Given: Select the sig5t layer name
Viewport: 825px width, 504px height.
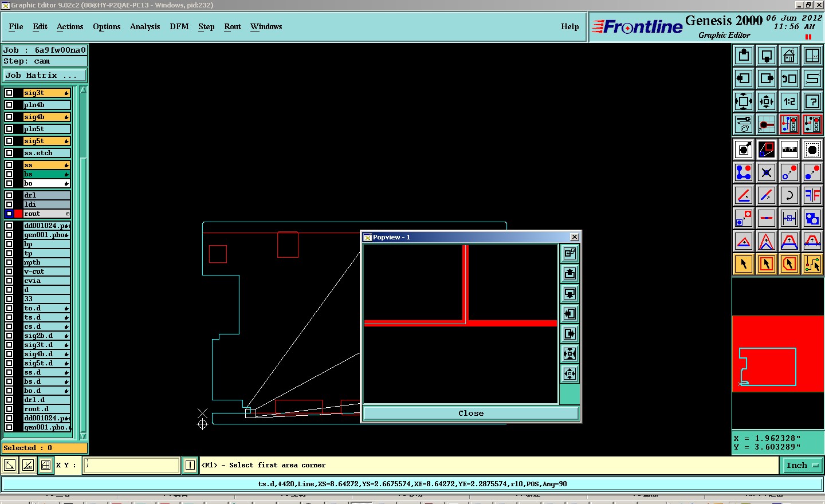Looking at the screenshot, I should pyautogui.click(x=46, y=141).
